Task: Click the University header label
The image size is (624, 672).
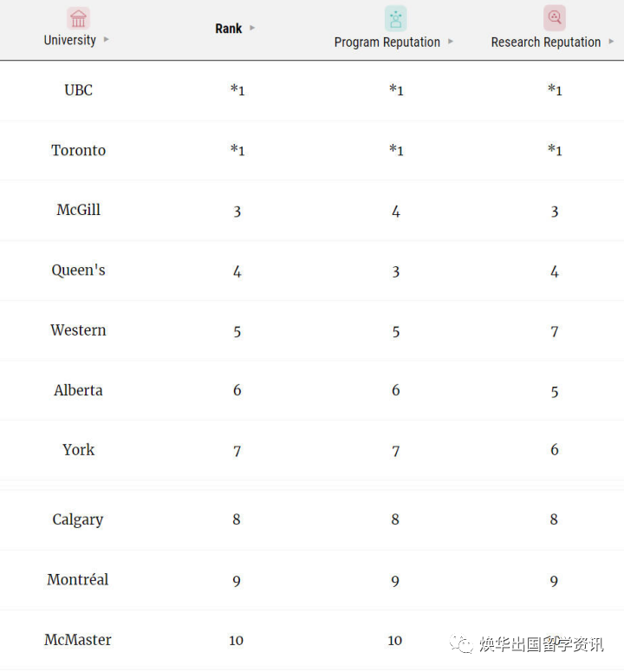Action: click(x=70, y=40)
